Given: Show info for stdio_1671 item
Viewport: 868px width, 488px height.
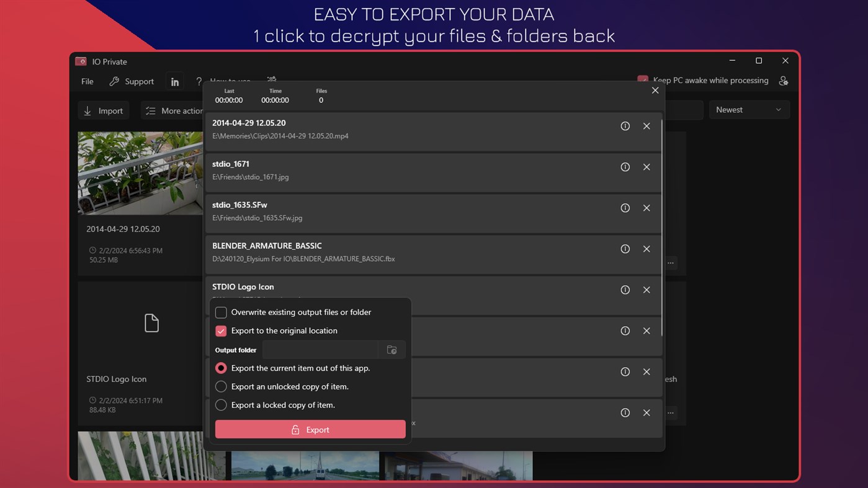Looking at the screenshot, I should coord(625,167).
